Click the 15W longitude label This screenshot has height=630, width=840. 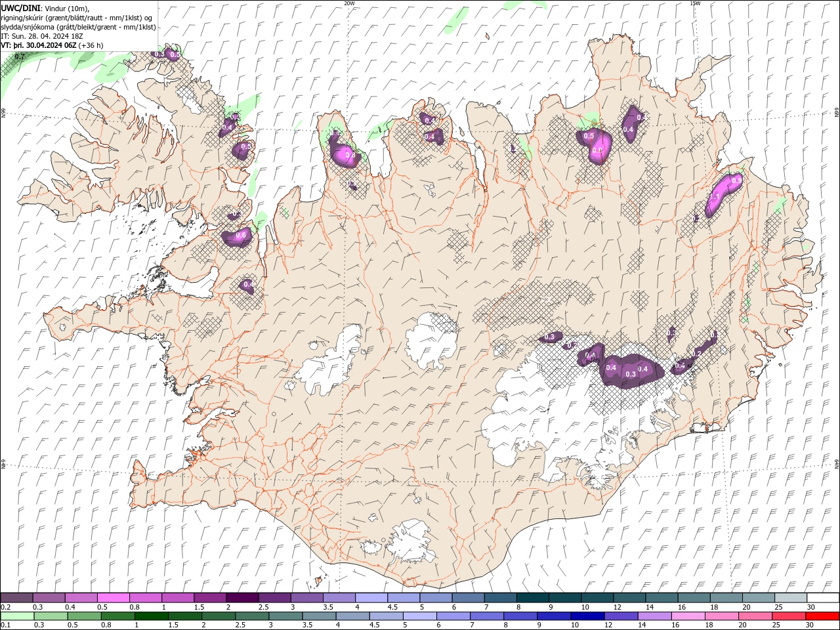(695, 3)
